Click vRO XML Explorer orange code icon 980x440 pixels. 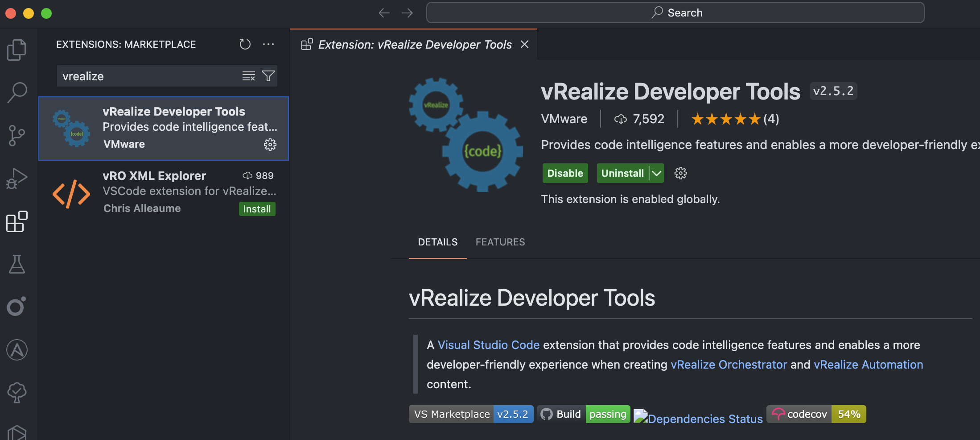(x=71, y=194)
